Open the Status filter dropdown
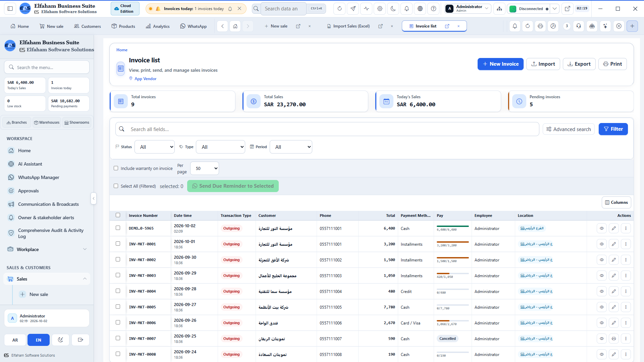Viewport: 644px width, 362px height. 155,147
